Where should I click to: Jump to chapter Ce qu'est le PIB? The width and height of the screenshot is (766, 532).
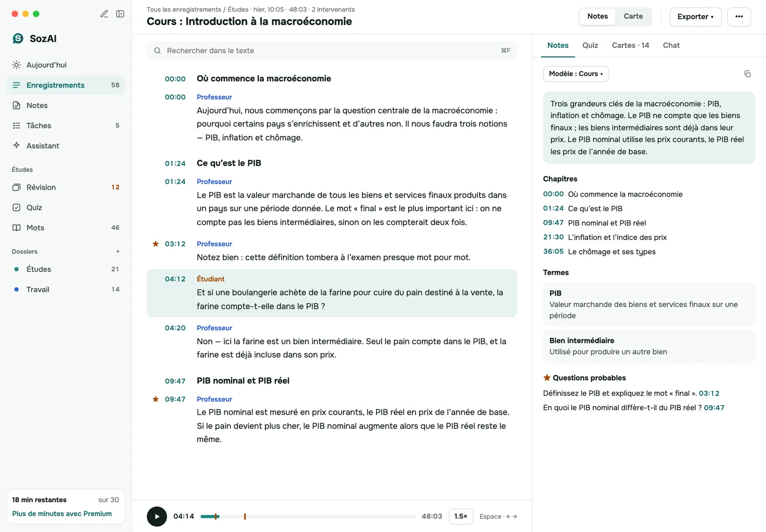coord(583,209)
